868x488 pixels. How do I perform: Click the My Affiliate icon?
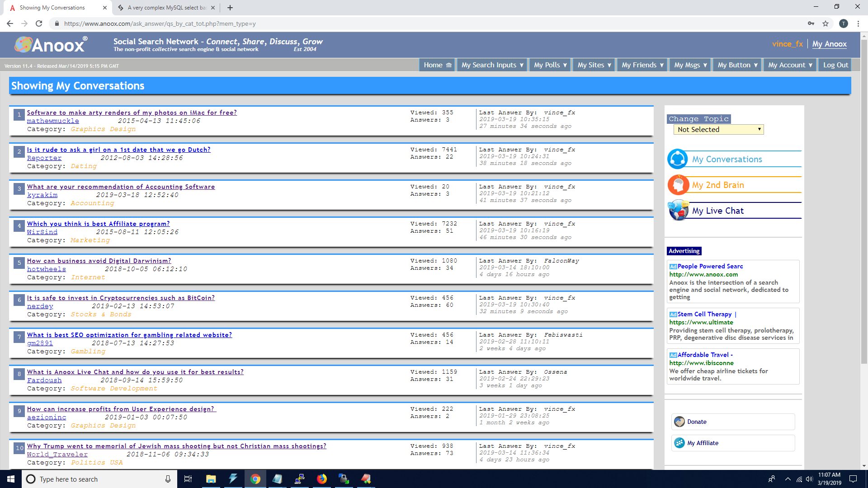[x=679, y=443]
